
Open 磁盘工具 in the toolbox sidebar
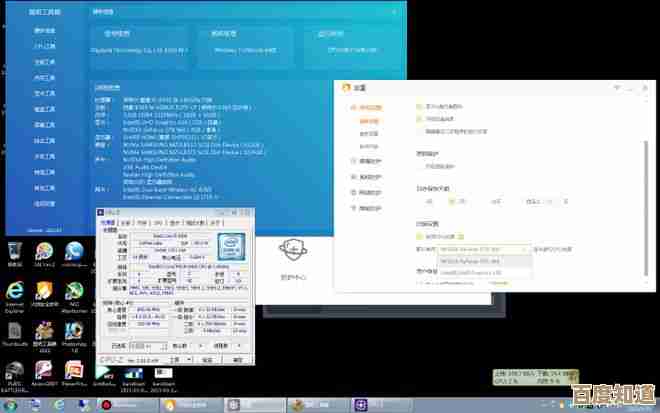point(44,109)
